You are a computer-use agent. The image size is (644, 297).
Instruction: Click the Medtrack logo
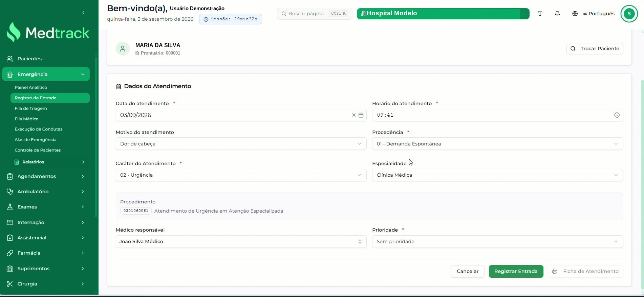pyautogui.click(x=48, y=33)
